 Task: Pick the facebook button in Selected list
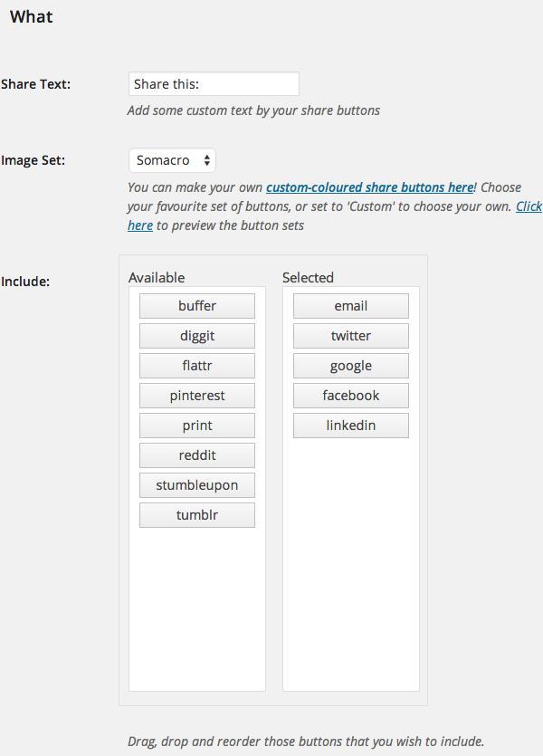351,396
